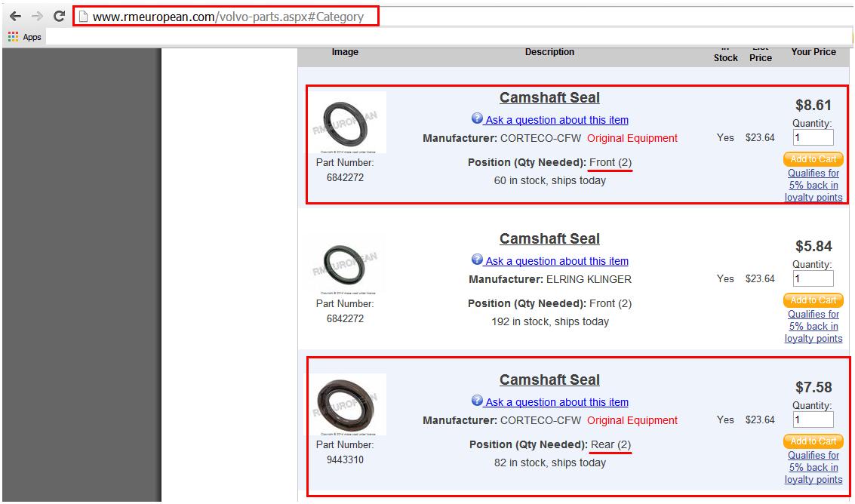
Task: Click the question icon for CORTECO-CFW front seal
Action: pyautogui.click(x=477, y=119)
